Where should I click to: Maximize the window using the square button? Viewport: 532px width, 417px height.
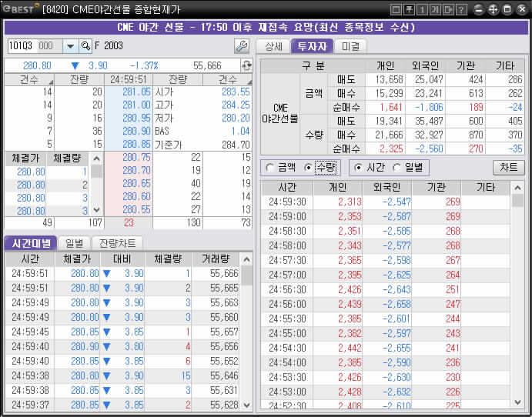(507, 9)
